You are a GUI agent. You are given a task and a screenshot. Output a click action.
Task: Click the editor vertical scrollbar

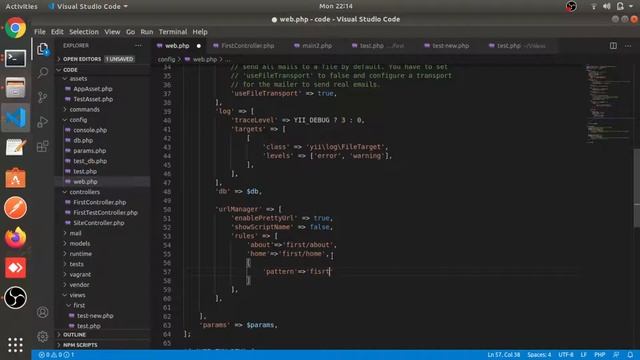coord(636,188)
